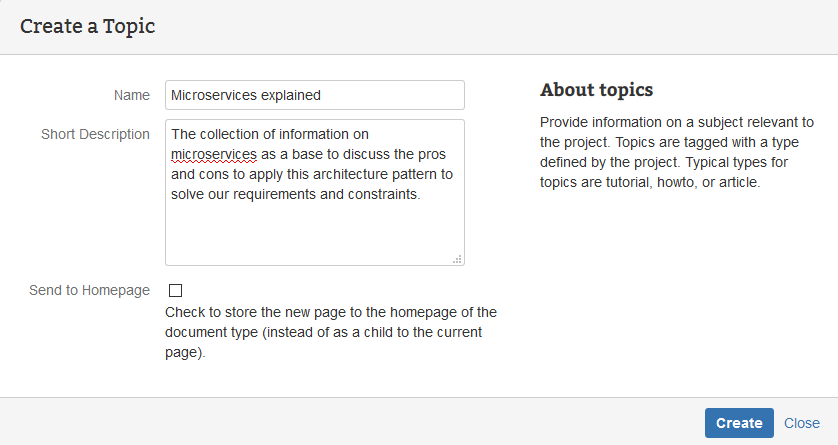This screenshot has width=838, height=445.
Task: Click the "Name" field label
Action: coord(131,95)
